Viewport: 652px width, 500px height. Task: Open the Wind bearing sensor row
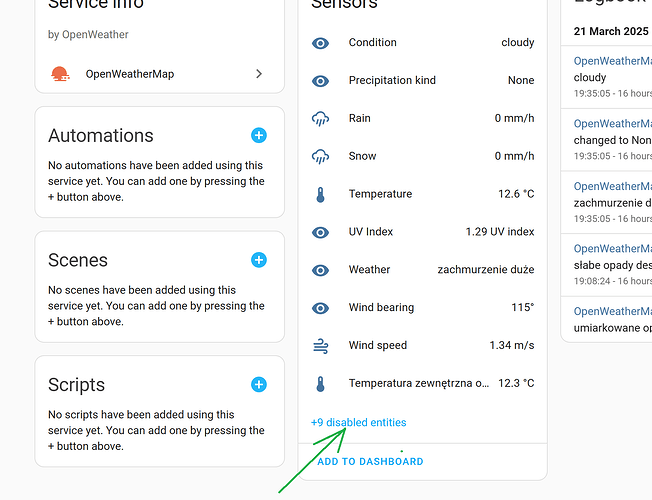(428, 307)
